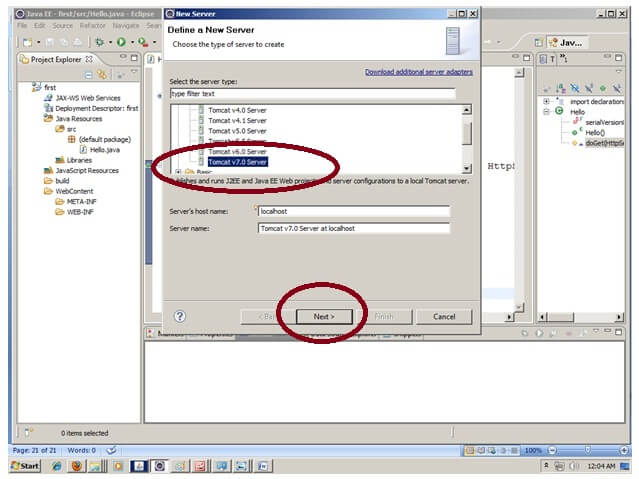This screenshot has height=479, width=639.
Task: Click the Word zoom out minus button
Action: [552, 450]
